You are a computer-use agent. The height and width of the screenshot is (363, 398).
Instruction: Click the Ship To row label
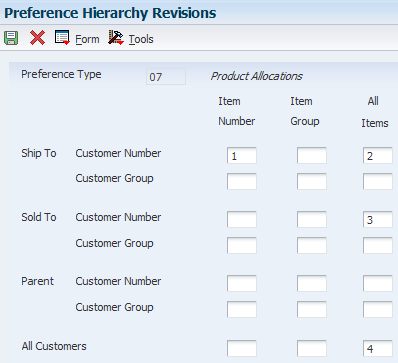[39, 153]
